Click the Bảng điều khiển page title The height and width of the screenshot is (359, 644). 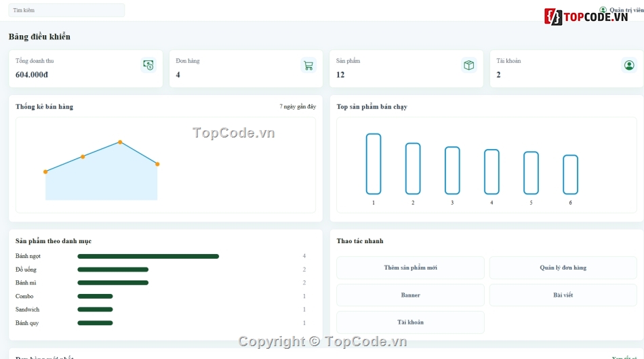point(39,37)
